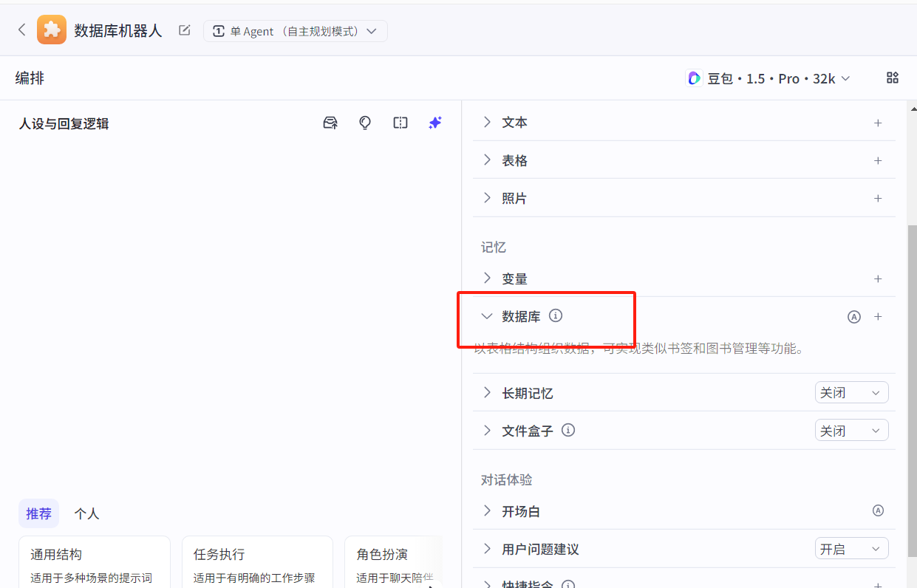Expand the 变量 section
917x588 pixels.
click(x=486, y=278)
